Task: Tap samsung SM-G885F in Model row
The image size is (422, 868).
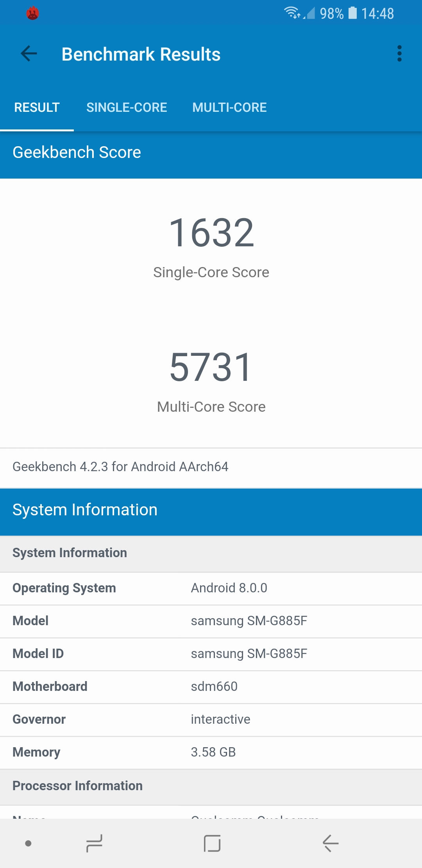Action: [x=249, y=621]
